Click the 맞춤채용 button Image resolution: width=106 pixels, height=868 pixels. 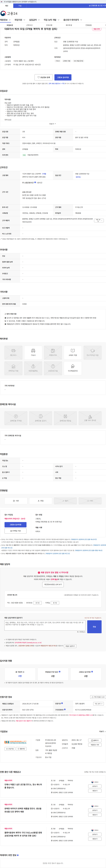(21, 749)
